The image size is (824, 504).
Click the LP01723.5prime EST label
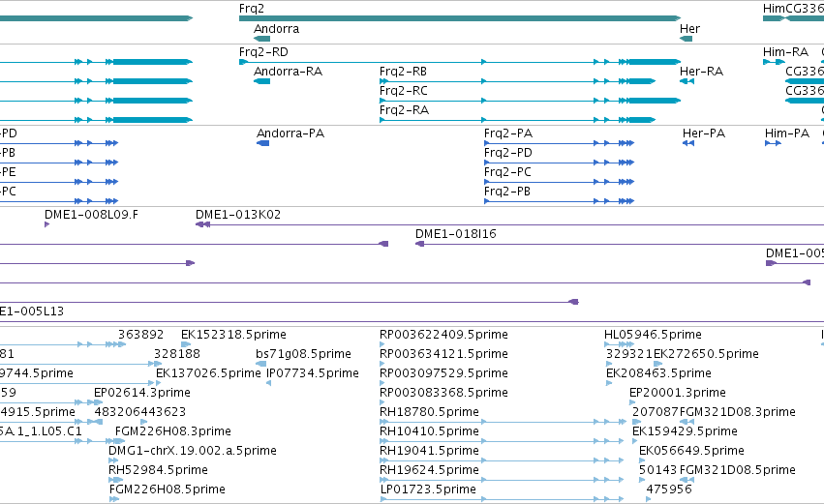tap(428, 489)
